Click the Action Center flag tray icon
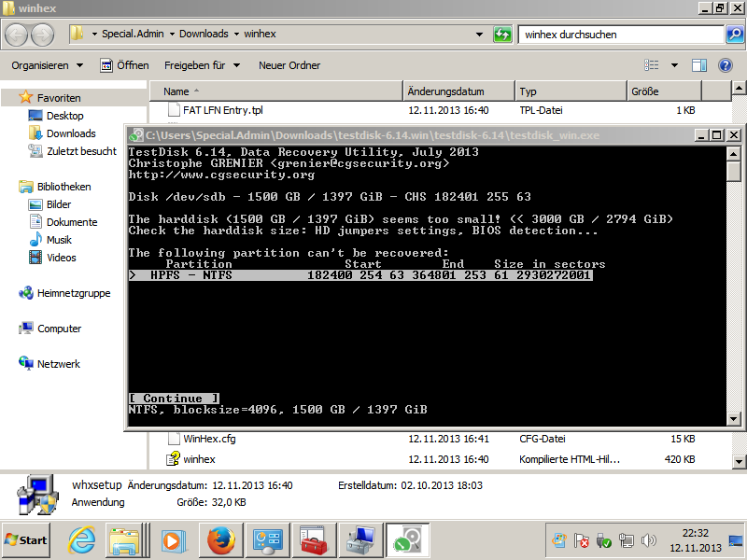Image resolution: width=747 pixels, height=560 pixels. tap(581, 540)
